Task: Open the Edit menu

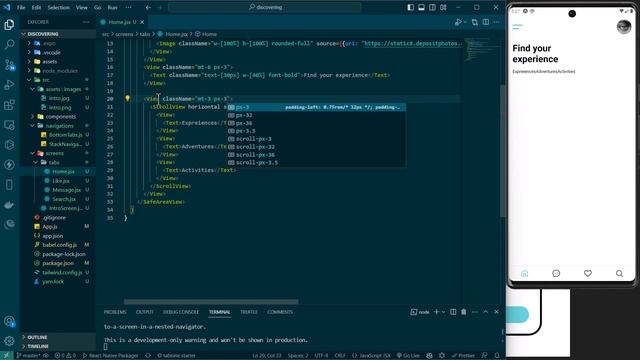Action: click(x=36, y=7)
